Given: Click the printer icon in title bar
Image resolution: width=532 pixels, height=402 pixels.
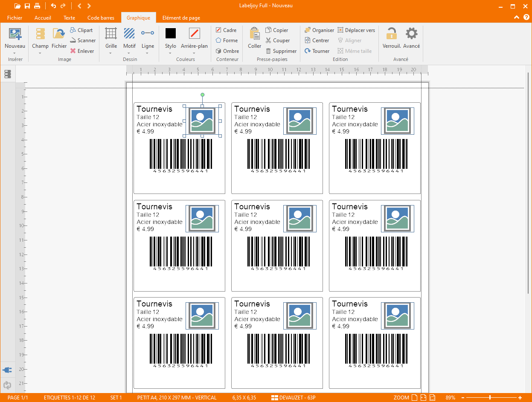Looking at the screenshot, I should tap(37, 6).
